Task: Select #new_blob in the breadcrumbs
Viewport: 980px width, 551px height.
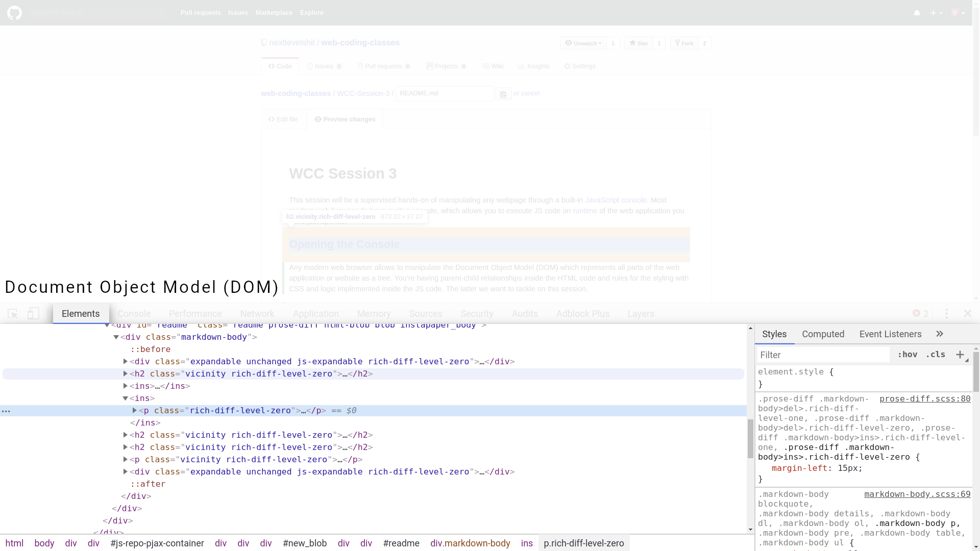Action: (x=305, y=543)
